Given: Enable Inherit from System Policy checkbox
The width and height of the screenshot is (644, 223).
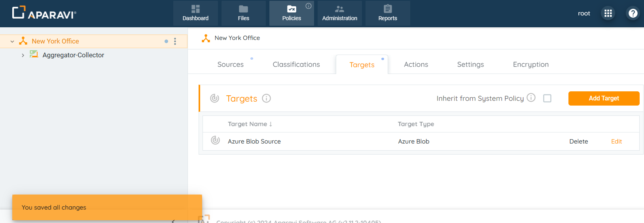Looking at the screenshot, I should 547,98.
